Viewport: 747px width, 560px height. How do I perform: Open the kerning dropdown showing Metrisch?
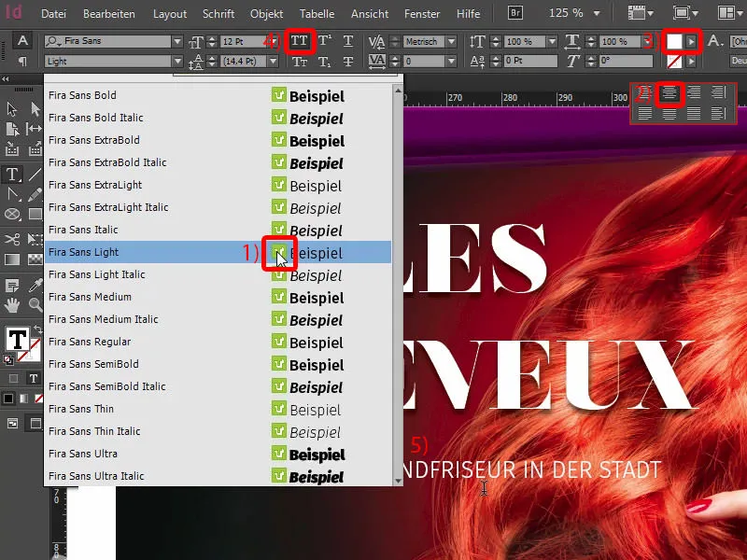tap(451, 41)
